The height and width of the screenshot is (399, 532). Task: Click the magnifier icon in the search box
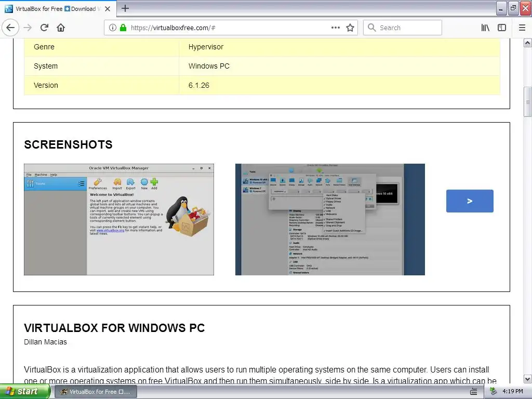372,28
